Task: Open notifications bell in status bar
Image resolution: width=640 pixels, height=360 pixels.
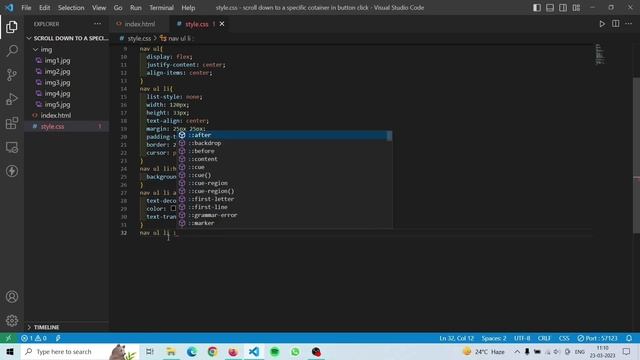Action: point(629,338)
